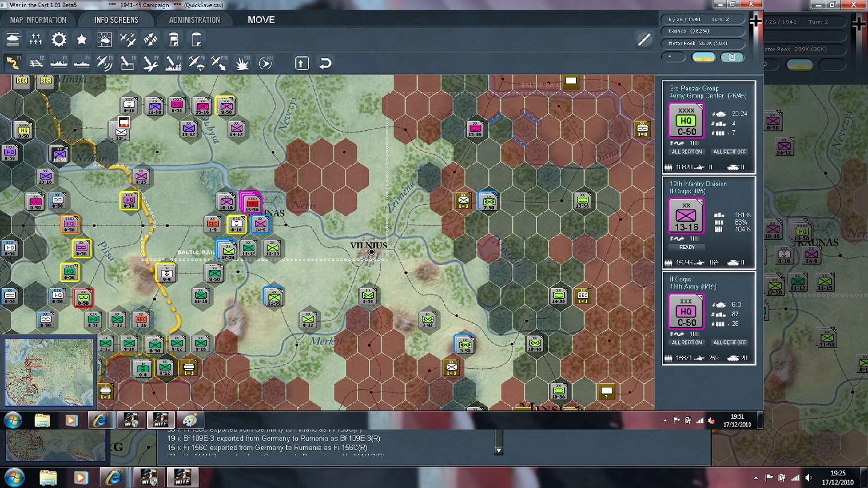Choose the F7 bomb airfield mode
Image resolution: width=868 pixels, height=488 pixels.
tap(150, 63)
